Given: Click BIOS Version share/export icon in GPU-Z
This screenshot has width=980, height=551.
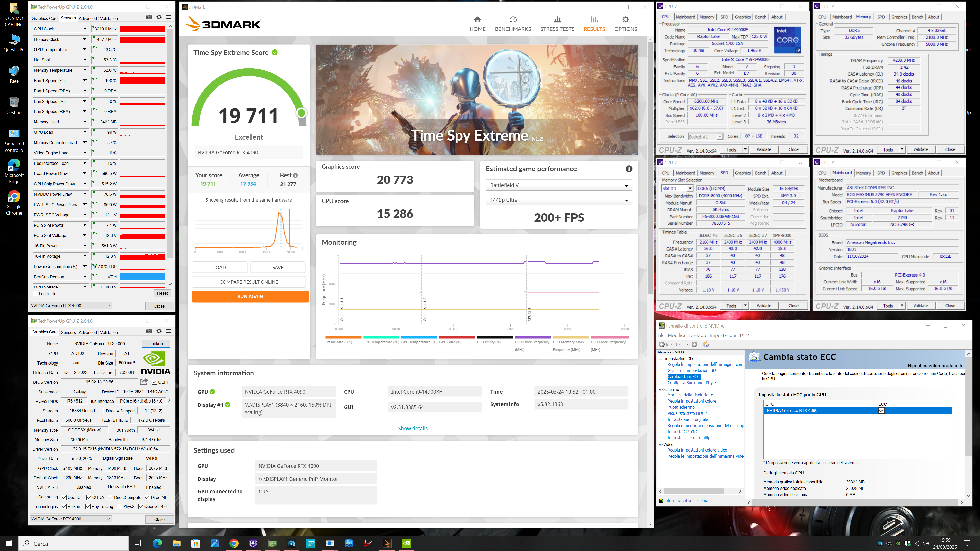Looking at the screenshot, I should tap(144, 382).
